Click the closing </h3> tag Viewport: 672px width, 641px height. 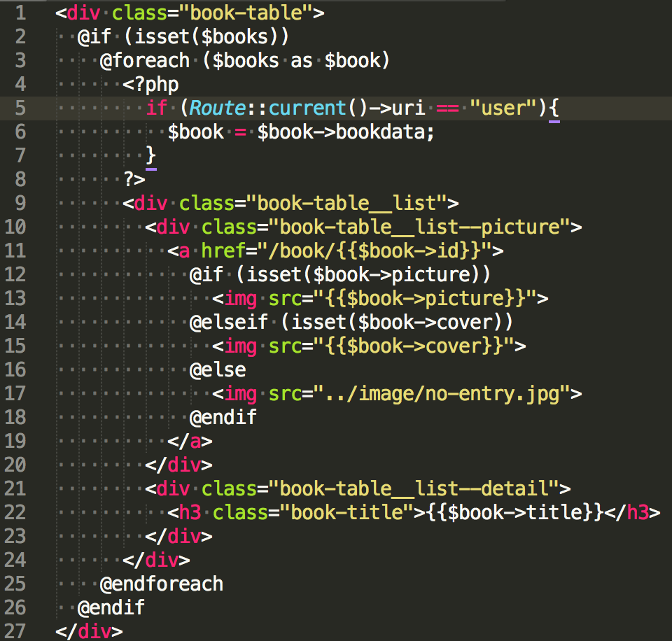(x=632, y=512)
